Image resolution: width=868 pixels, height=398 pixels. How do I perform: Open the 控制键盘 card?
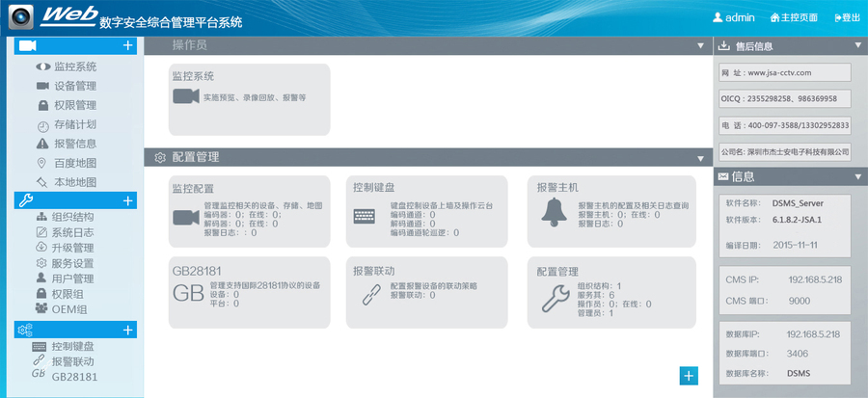pos(427,211)
